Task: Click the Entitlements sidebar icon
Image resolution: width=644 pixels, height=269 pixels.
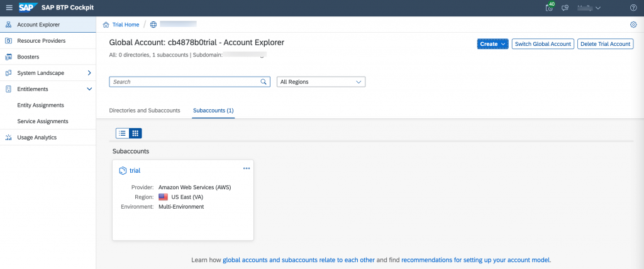Action: [x=8, y=89]
